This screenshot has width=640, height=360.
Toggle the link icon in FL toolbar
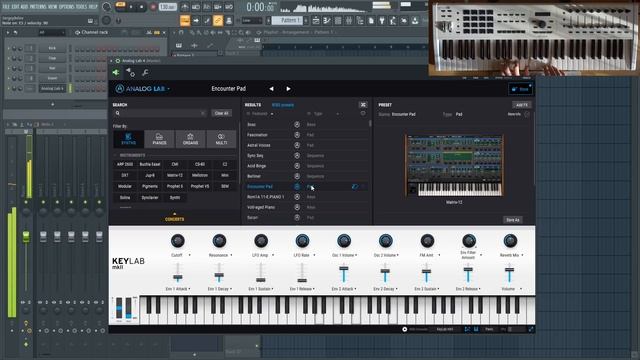pos(218,20)
